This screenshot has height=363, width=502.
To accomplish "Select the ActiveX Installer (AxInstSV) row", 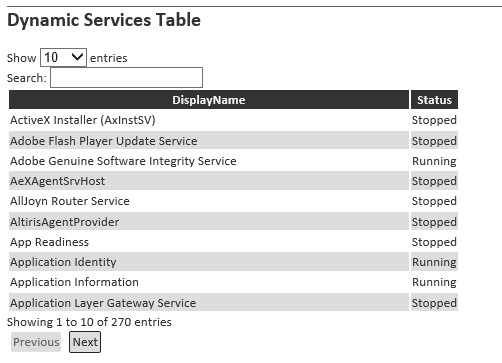I will point(233,120).
